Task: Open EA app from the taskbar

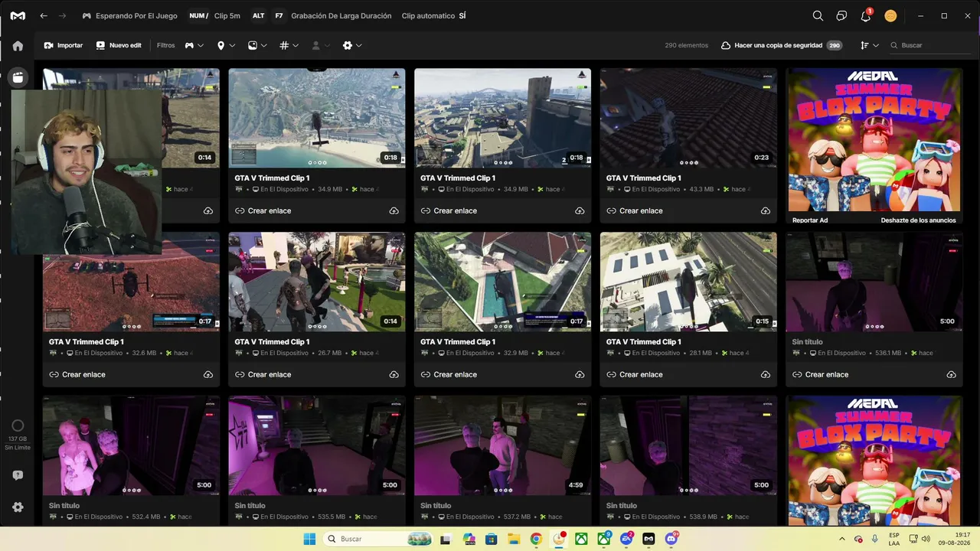Action: [627, 539]
